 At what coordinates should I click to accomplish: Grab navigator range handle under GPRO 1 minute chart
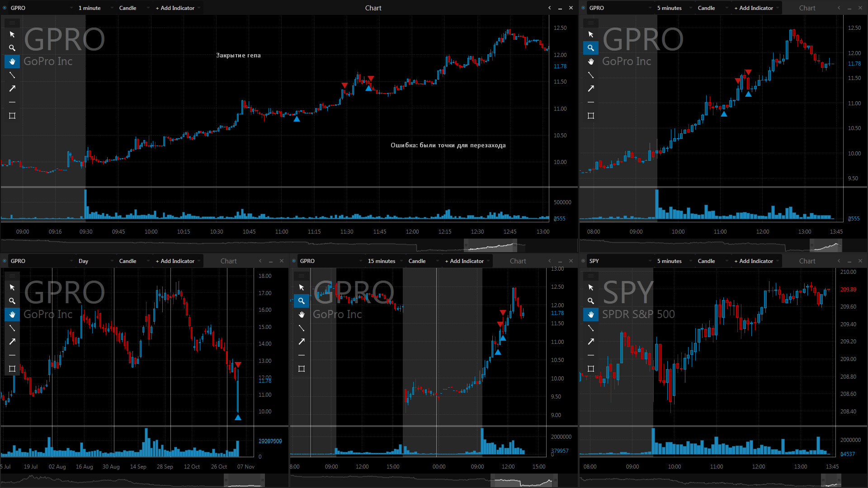click(x=491, y=246)
